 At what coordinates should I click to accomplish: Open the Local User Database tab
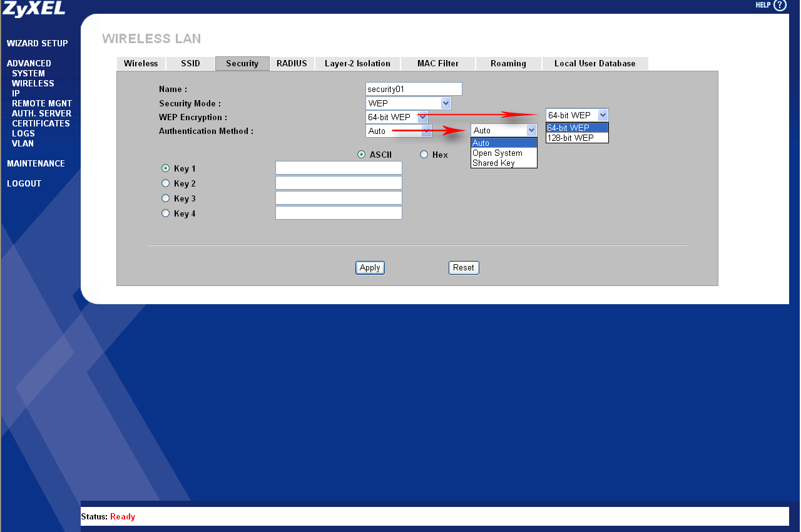click(594, 63)
